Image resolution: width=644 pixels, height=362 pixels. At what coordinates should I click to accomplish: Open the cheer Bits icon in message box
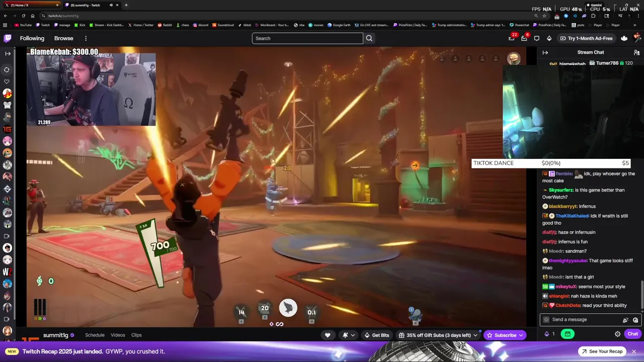click(625, 320)
